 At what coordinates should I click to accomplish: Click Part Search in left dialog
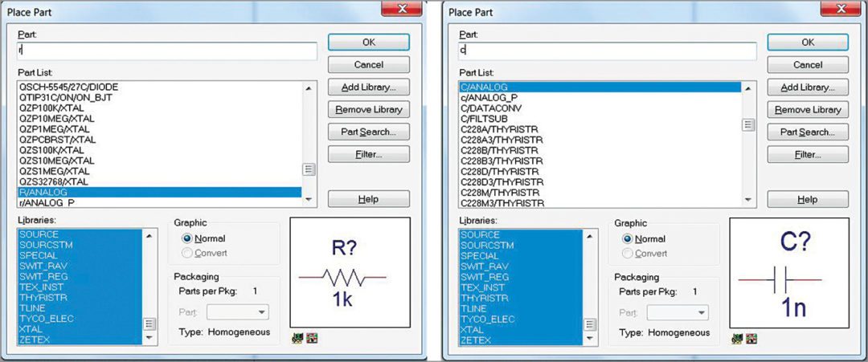(368, 132)
